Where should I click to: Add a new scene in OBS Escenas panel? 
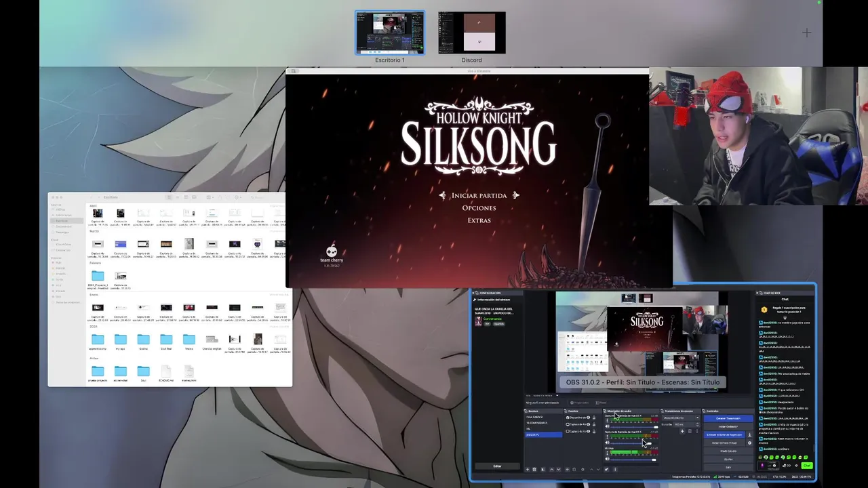(528, 469)
